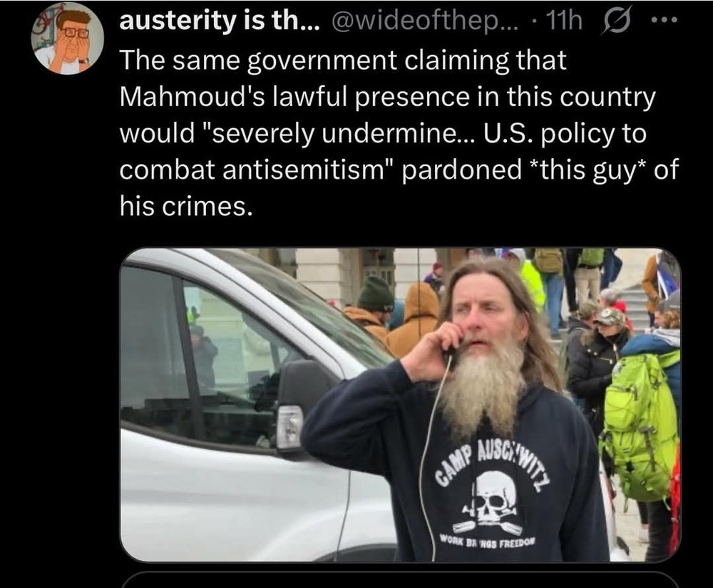
Task: Click the "severely undermine... U.S. policy" text line
Action: point(383,133)
